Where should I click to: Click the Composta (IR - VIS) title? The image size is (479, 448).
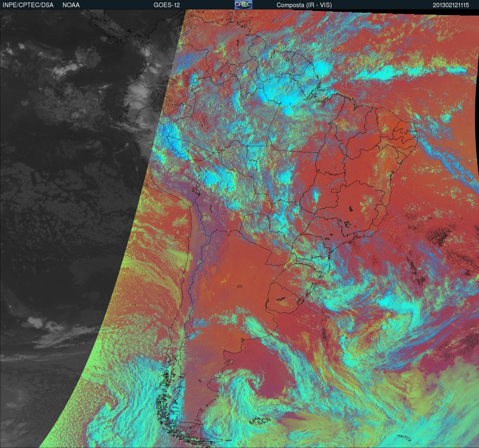tap(304, 5)
